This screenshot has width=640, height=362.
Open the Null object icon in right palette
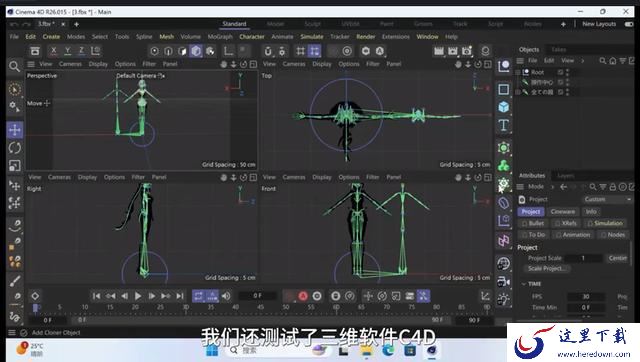(x=504, y=66)
